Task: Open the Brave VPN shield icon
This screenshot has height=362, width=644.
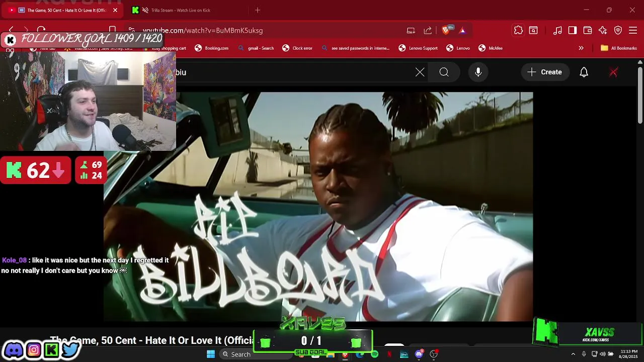Action: coord(618,30)
